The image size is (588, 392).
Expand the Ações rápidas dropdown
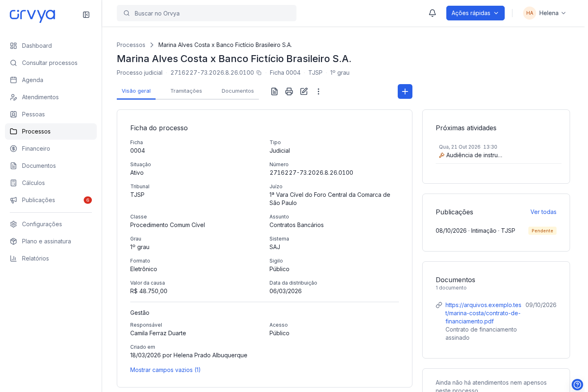point(475,13)
